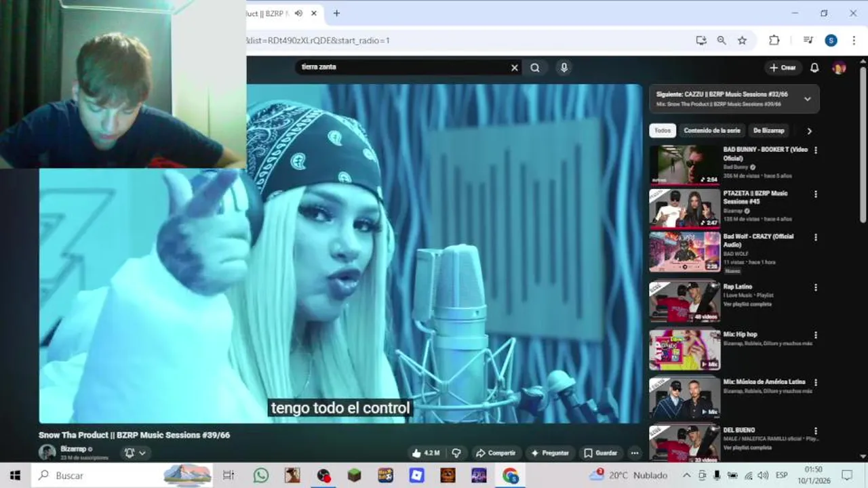Open Roblox from the taskbar
Viewport: 868px width, 488px height.
coord(416,476)
